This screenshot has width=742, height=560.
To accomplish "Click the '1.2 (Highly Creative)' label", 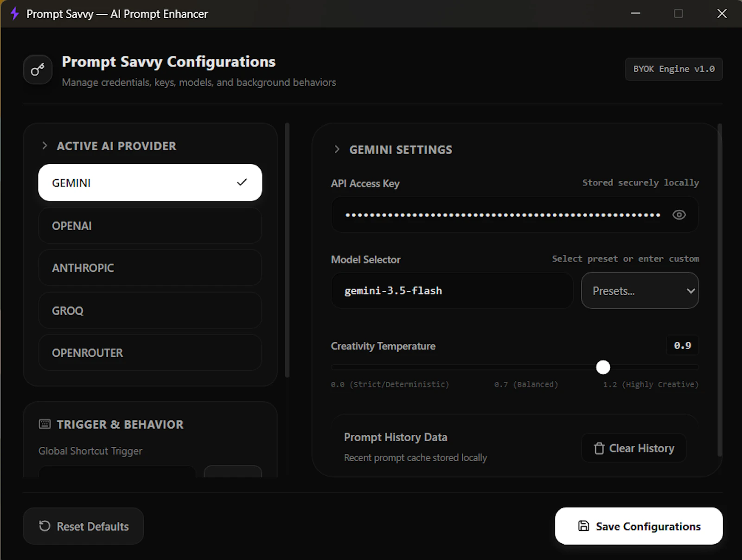I will click(651, 385).
